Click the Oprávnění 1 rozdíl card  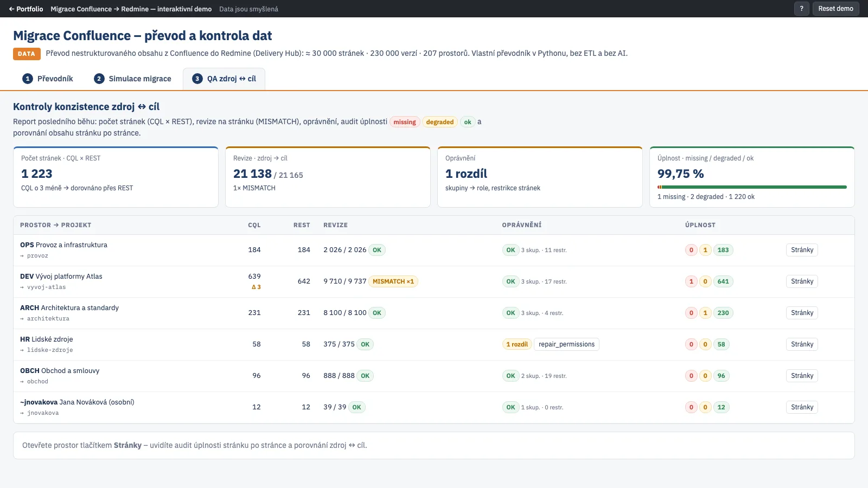pyautogui.click(x=540, y=177)
